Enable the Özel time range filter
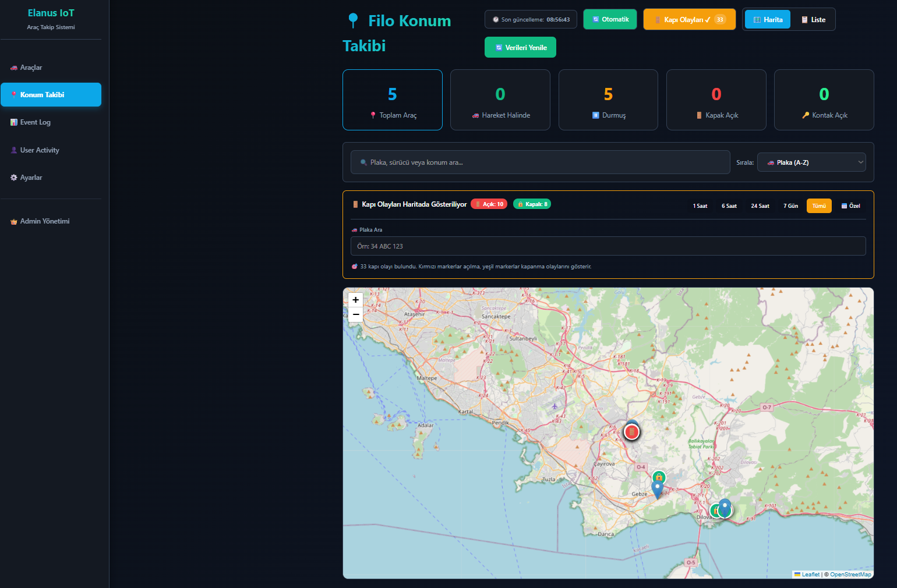Image resolution: width=897 pixels, height=588 pixels. (850, 206)
